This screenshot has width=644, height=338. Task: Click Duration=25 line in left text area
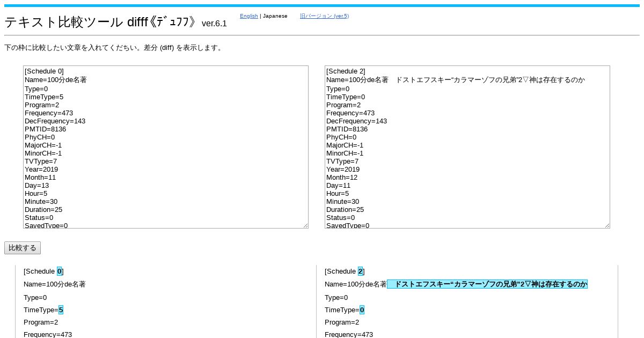coord(43,210)
